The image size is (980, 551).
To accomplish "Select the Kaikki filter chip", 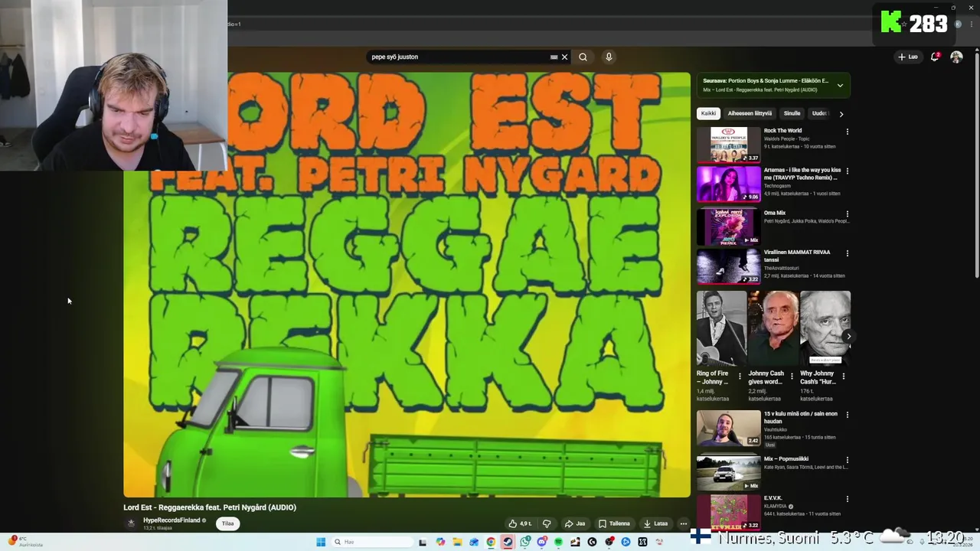I will (708, 113).
